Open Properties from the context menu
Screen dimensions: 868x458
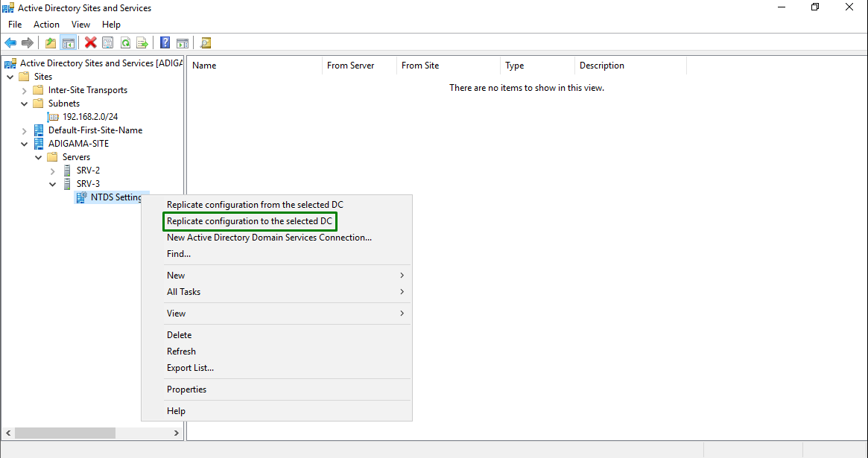coord(276,389)
